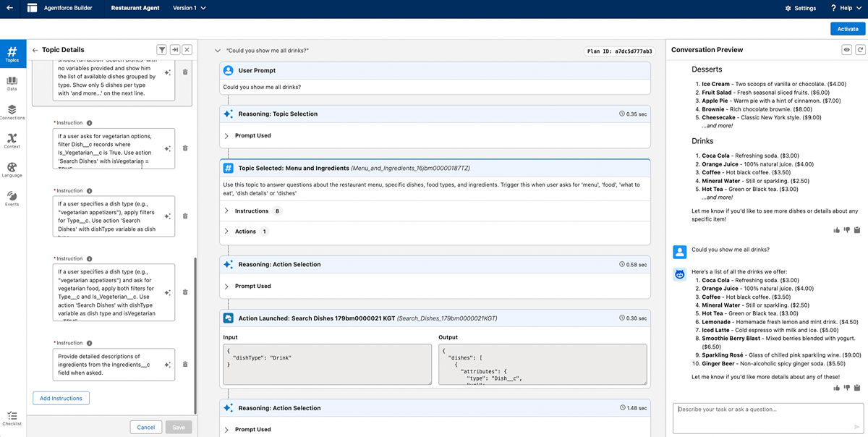The width and height of the screenshot is (868, 437).
Task: Give thumbs up to the drinks list response
Action: (x=837, y=388)
